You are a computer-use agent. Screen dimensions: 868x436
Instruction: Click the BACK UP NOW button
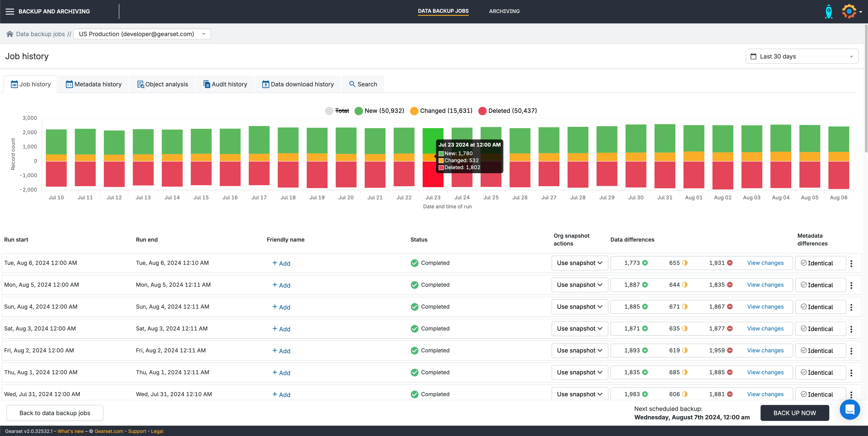[x=795, y=413]
